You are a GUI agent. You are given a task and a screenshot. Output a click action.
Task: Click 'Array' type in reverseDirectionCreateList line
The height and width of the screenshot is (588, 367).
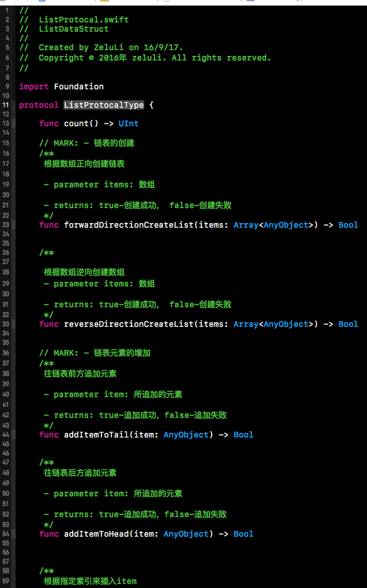pos(246,324)
